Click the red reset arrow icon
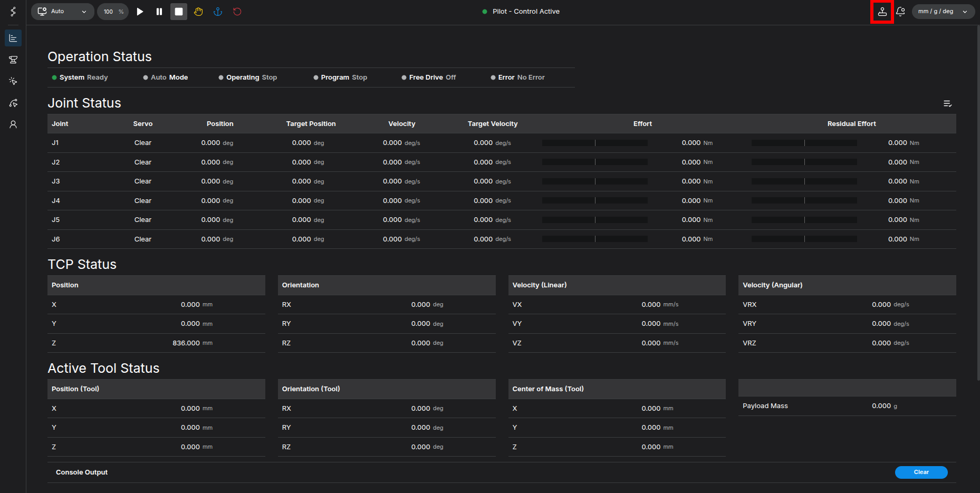The image size is (980, 493). pyautogui.click(x=237, y=12)
